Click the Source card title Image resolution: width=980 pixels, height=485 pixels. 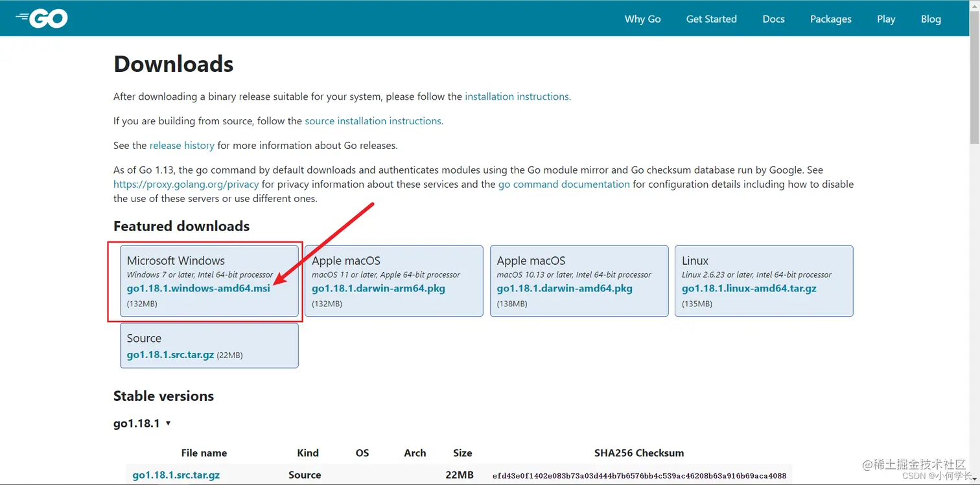144,338
